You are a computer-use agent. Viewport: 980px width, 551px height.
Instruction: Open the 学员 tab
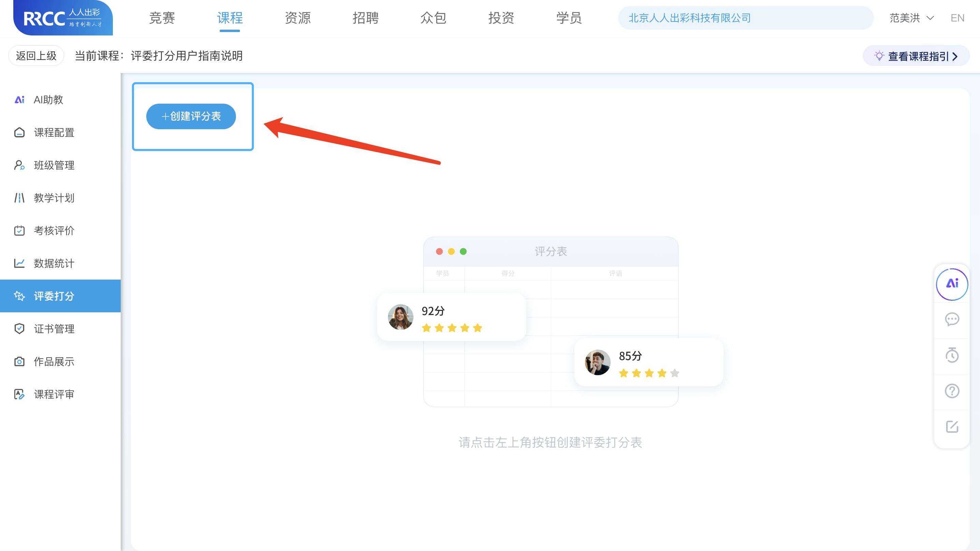(x=569, y=18)
